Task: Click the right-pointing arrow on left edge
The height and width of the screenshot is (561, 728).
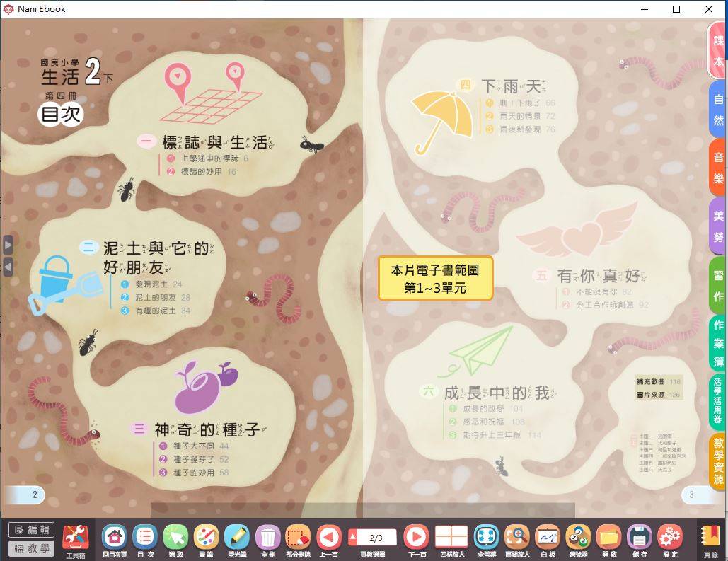Action: 8,245
